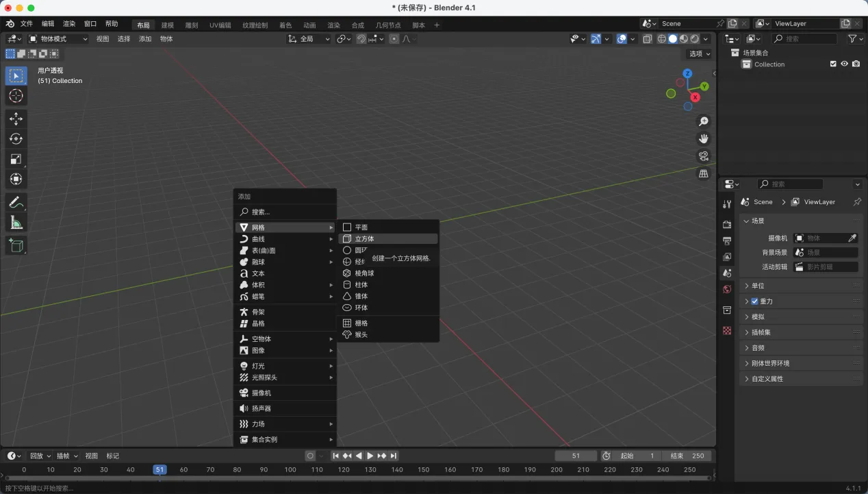Screen dimensions: 868x494
Task: Activate the Annotate pencil tool
Action: click(16, 202)
